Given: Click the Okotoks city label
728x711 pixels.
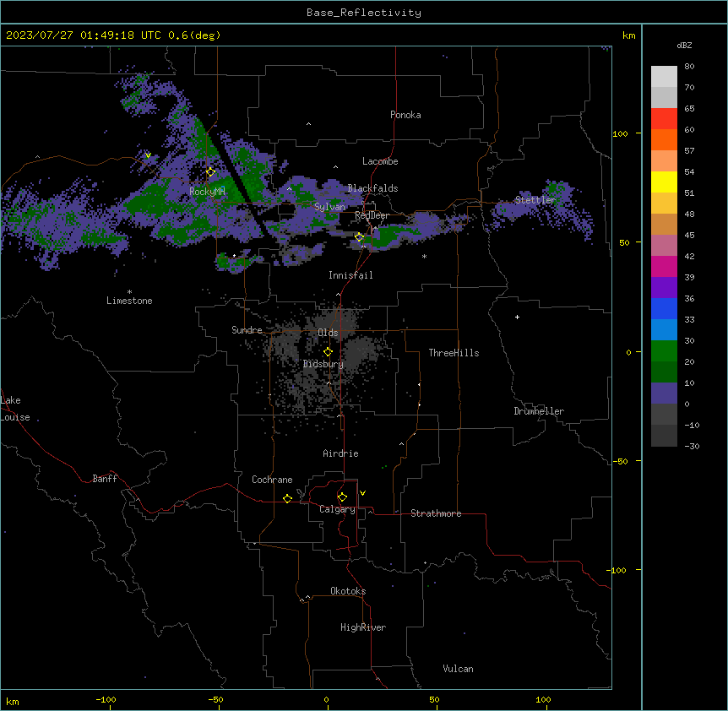Looking at the screenshot, I should pos(348,591).
